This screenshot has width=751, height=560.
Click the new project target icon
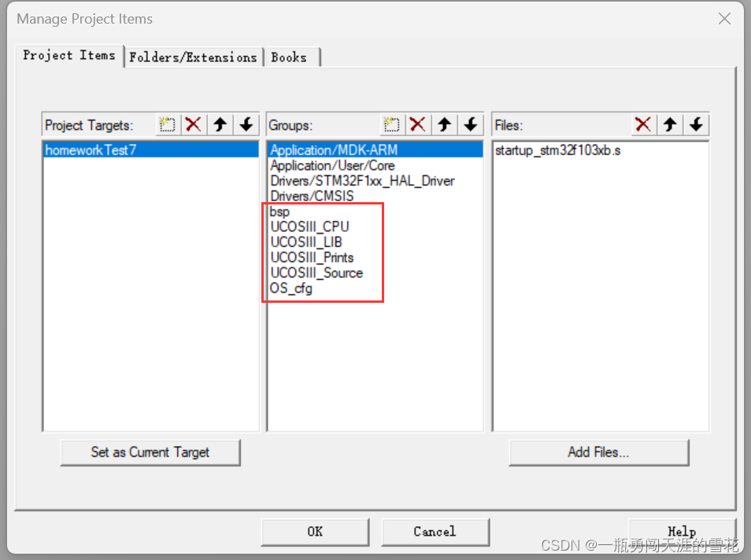coord(166,124)
